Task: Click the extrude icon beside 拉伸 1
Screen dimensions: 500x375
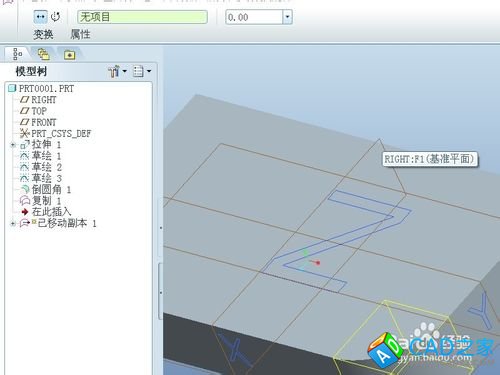Action: click(x=25, y=145)
